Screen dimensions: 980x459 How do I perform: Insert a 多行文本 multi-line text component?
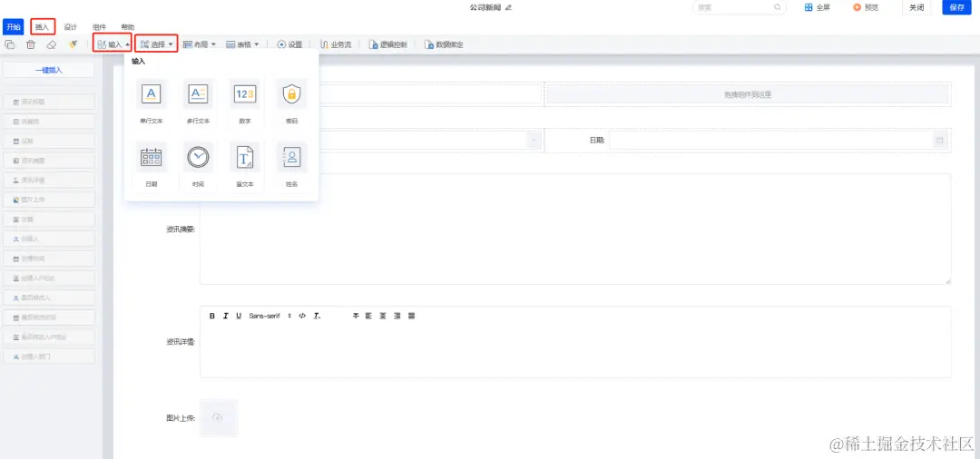tap(198, 102)
